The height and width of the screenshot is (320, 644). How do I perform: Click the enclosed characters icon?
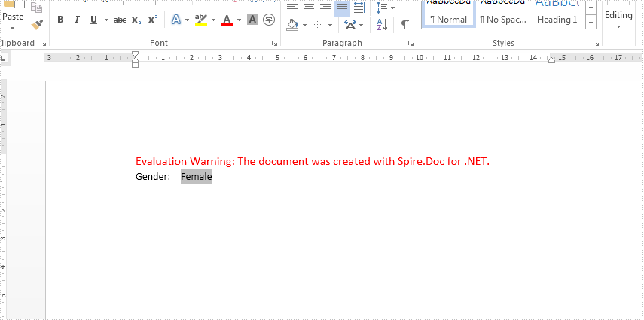tap(269, 20)
